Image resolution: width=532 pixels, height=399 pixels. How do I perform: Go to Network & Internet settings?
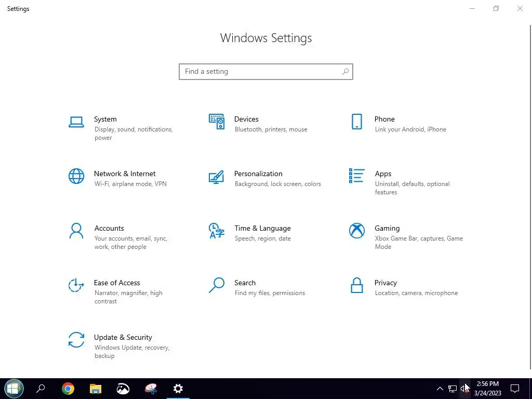pyautogui.click(x=125, y=174)
